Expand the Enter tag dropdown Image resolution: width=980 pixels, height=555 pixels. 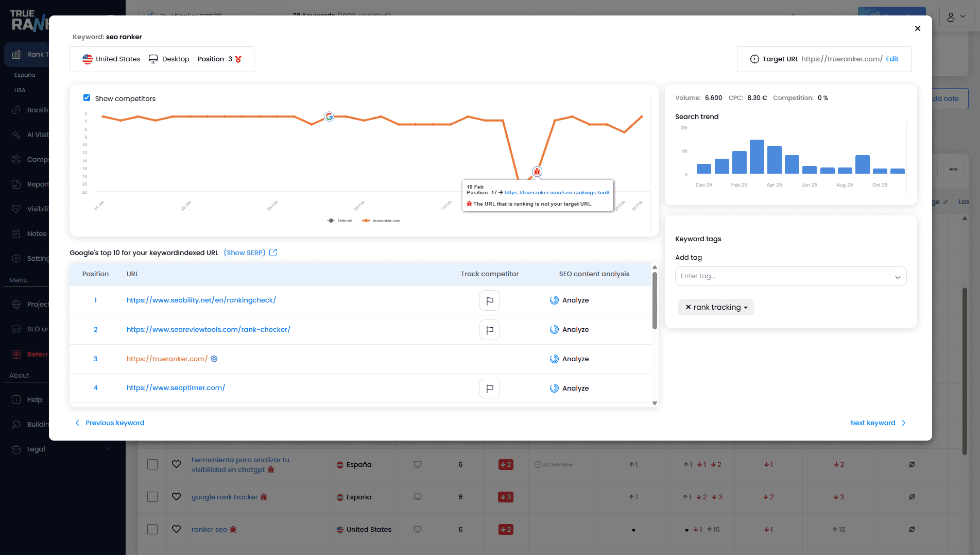pyautogui.click(x=897, y=277)
